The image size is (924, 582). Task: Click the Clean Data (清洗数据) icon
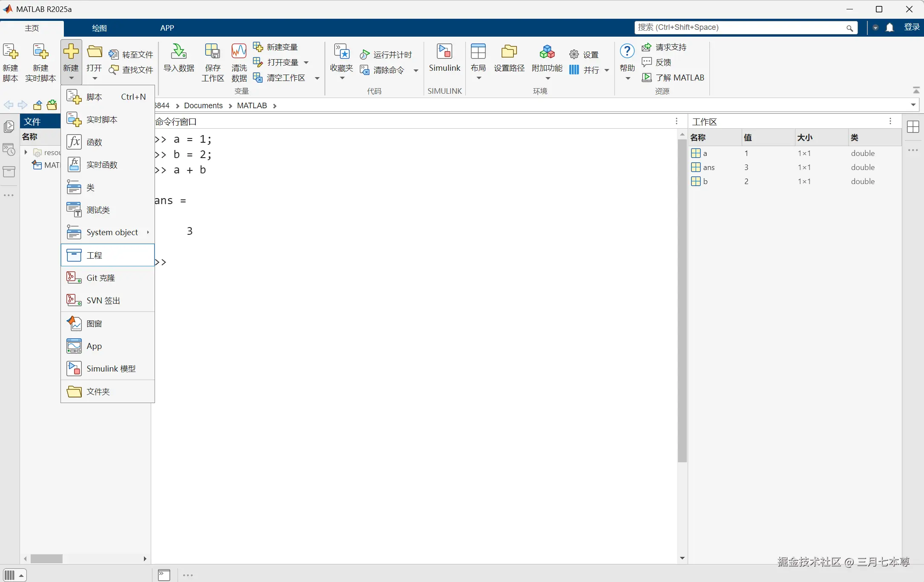click(238, 52)
